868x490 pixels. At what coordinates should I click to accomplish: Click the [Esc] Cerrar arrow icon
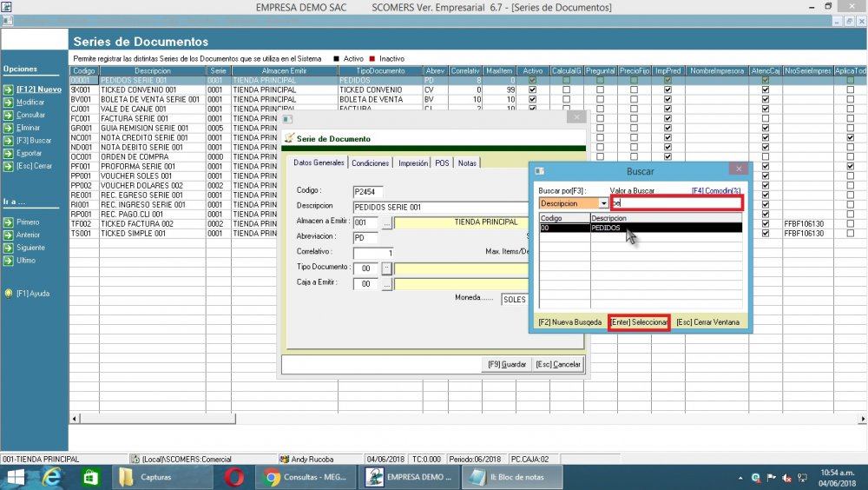[x=9, y=166]
